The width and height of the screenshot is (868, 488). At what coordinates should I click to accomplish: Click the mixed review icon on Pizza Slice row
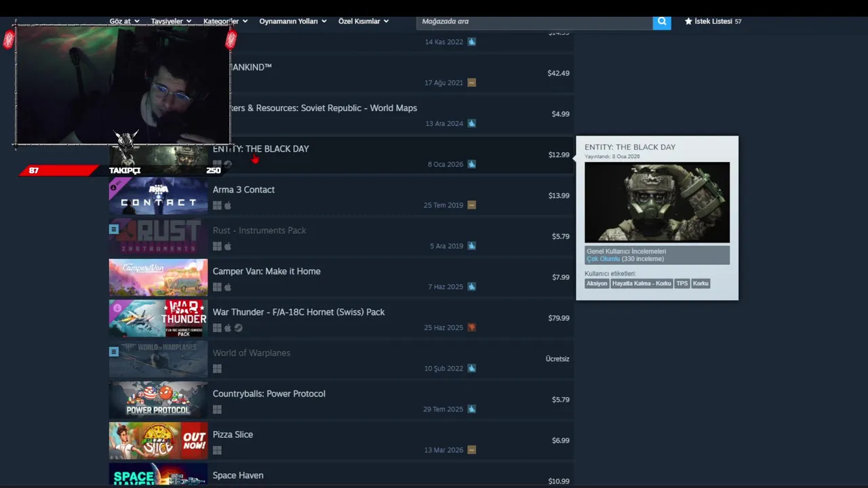[472, 450]
